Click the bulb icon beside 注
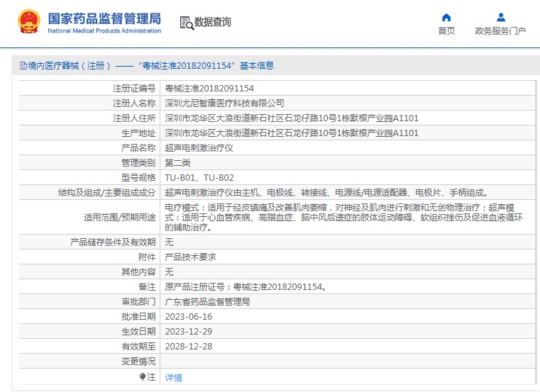The width and height of the screenshot is (540, 392). (143, 377)
